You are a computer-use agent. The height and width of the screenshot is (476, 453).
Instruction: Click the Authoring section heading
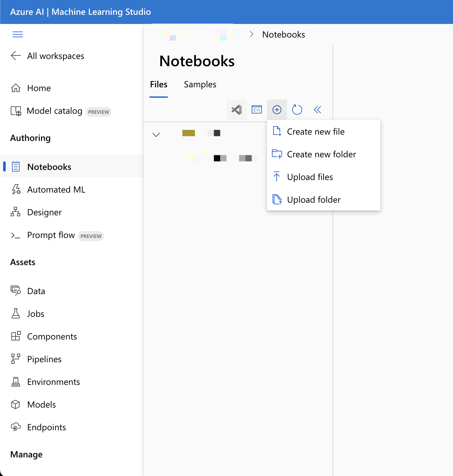click(30, 138)
